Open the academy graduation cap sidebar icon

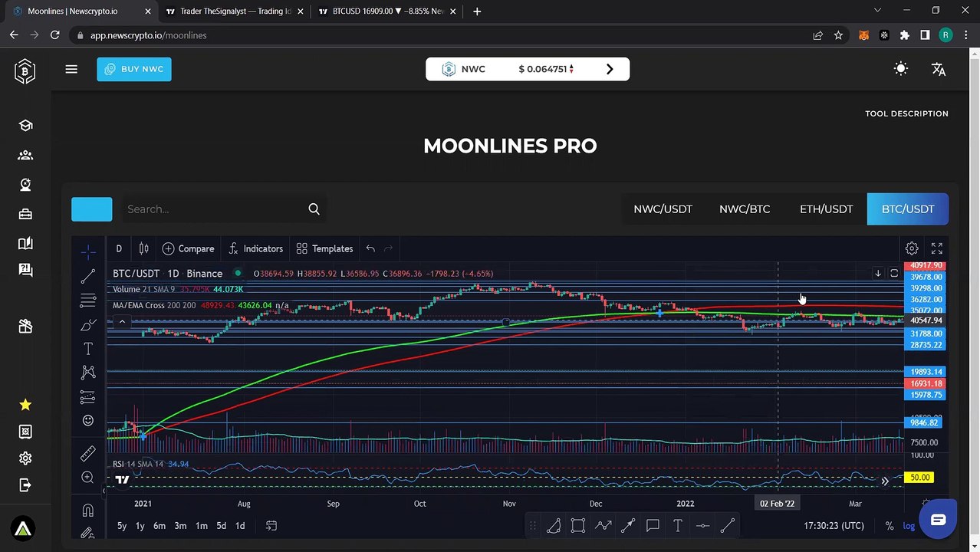(25, 125)
